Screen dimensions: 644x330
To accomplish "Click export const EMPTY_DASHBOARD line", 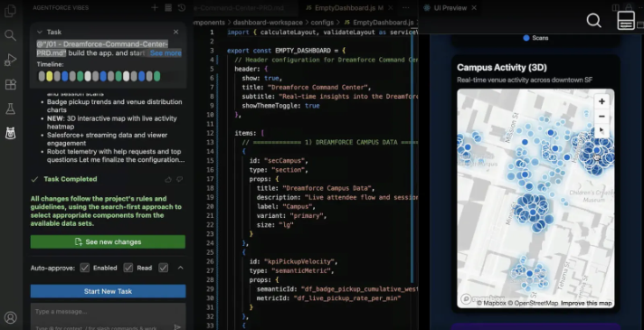I will click(x=286, y=51).
